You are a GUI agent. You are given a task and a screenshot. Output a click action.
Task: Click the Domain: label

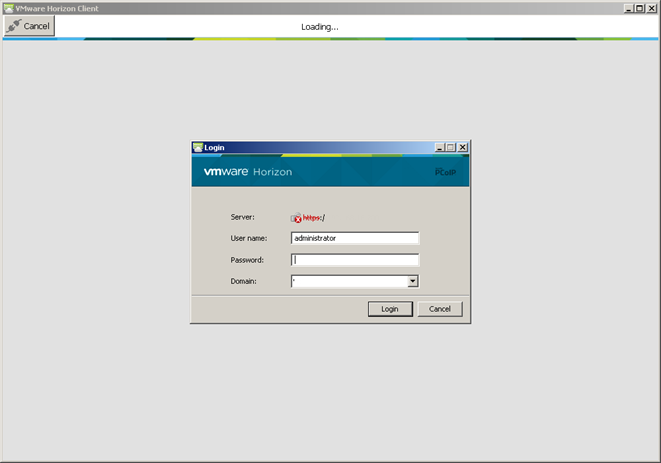click(243, 281)
